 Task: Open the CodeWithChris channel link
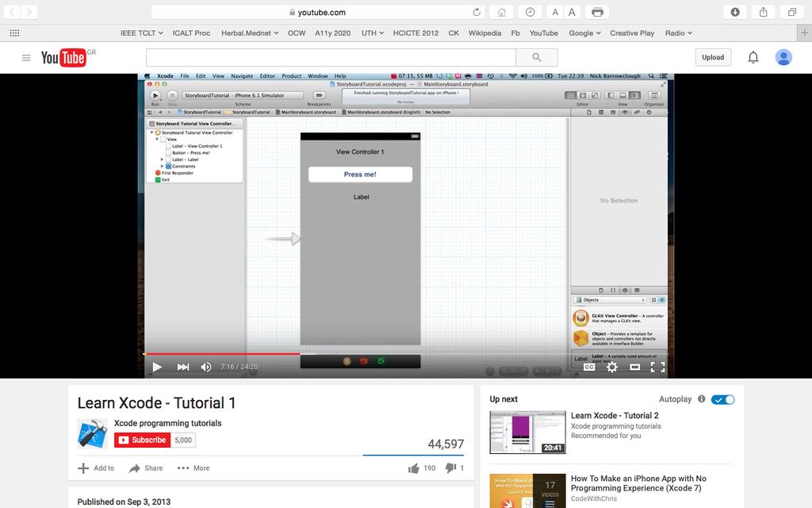coord(594,498)
